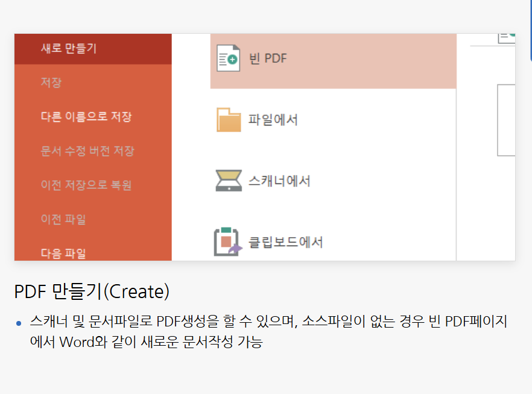Click the bullet text starting 스캐너 및 문서파일로
The width and height of the screenshot is (532, 394).
268,332
